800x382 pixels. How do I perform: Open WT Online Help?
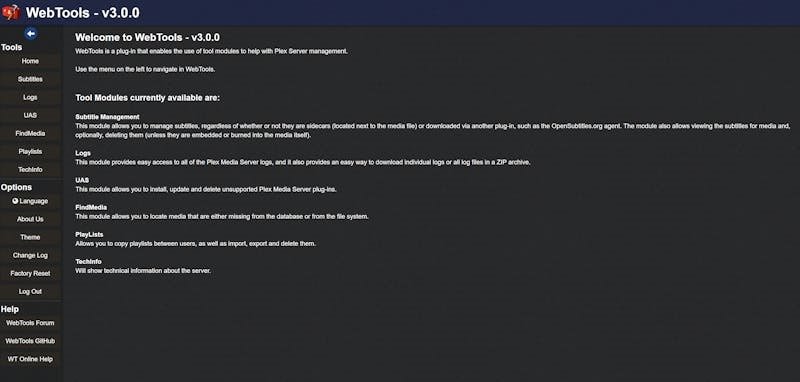point(30,359)
